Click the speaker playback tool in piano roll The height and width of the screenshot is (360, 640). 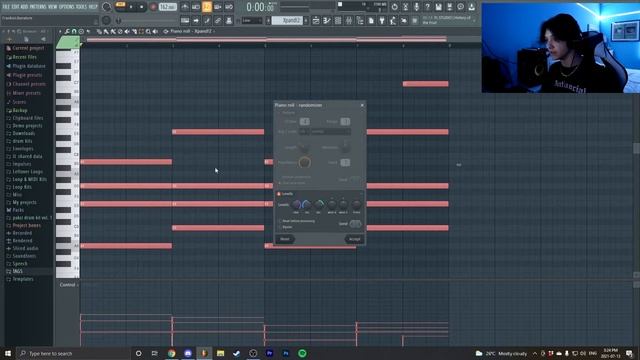tap(155, 31)
